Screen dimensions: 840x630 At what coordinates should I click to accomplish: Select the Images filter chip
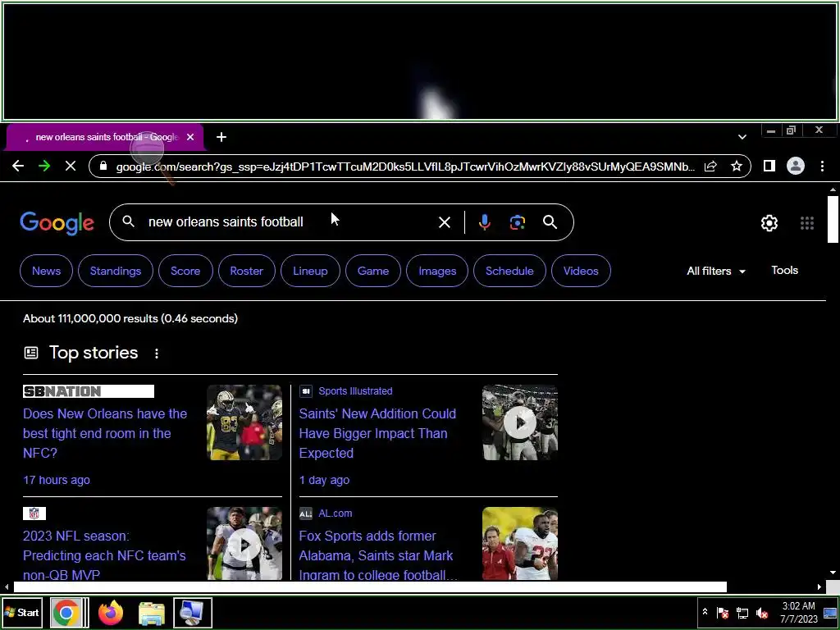(x=437, y=271)
